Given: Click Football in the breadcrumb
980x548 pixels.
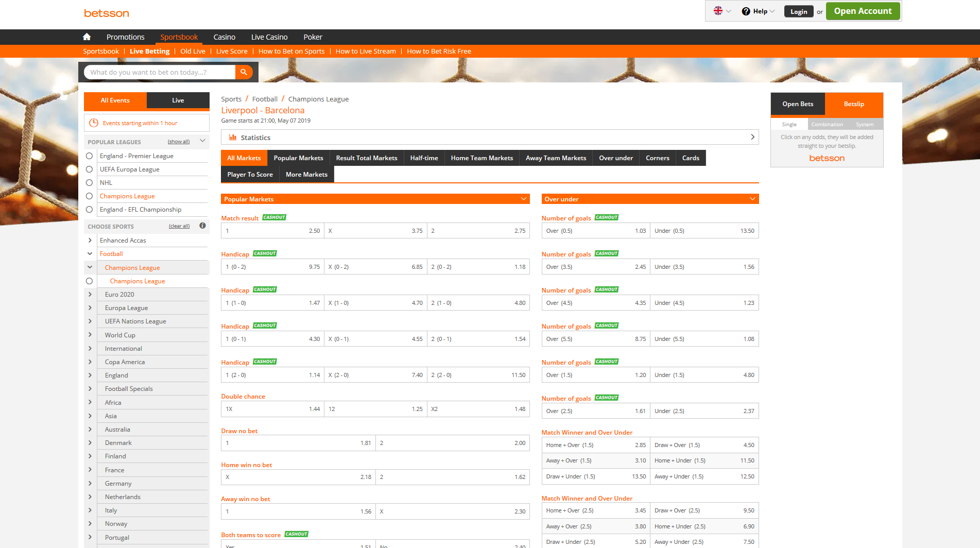Looking at the screenshot, I should coord(265,99).
